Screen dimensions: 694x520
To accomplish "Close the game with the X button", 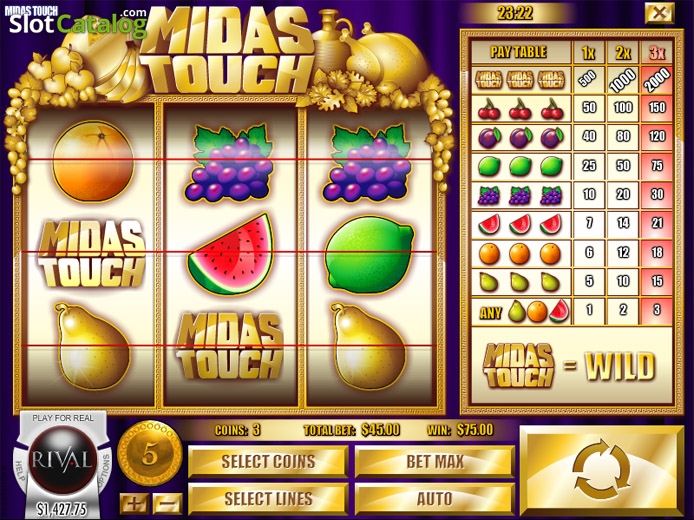I will (659, 13).
